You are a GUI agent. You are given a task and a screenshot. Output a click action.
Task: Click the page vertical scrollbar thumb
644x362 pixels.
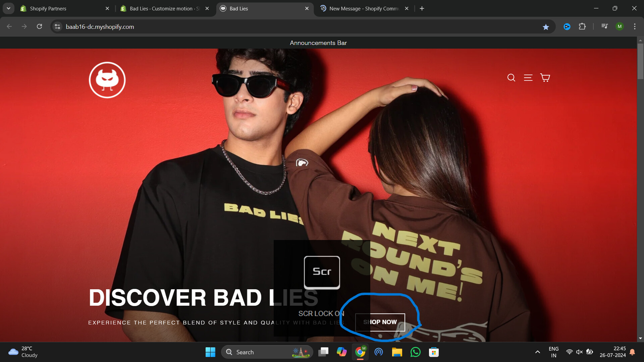pyautogui.click(x=640, y=61)
